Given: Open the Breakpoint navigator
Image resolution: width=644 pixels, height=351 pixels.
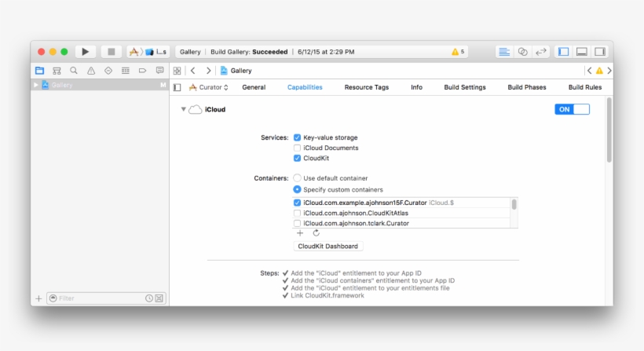Looking at the screenshot, I should click(142, 71).
